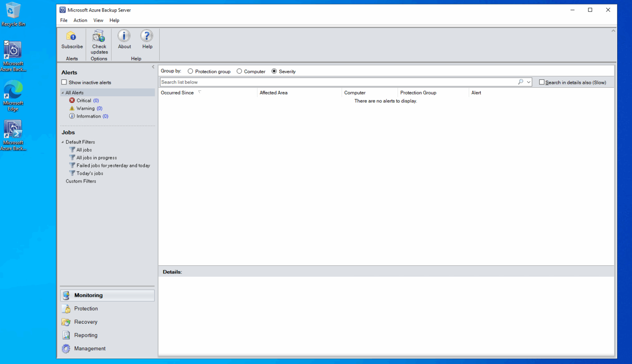Viewport: 632px width, 364px height.
Task: Switch to the Recovery workspace
Action: coord(86,322)
